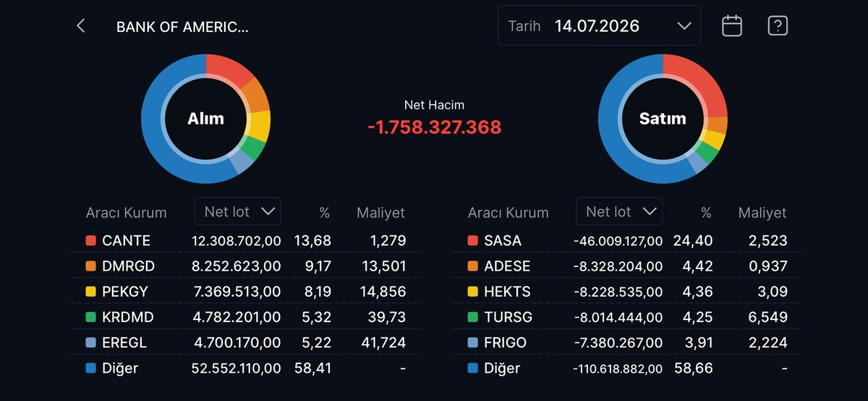Sort by Maliyet column in Alım table
This screenshot has height=401, width=868.
[380, 213]
